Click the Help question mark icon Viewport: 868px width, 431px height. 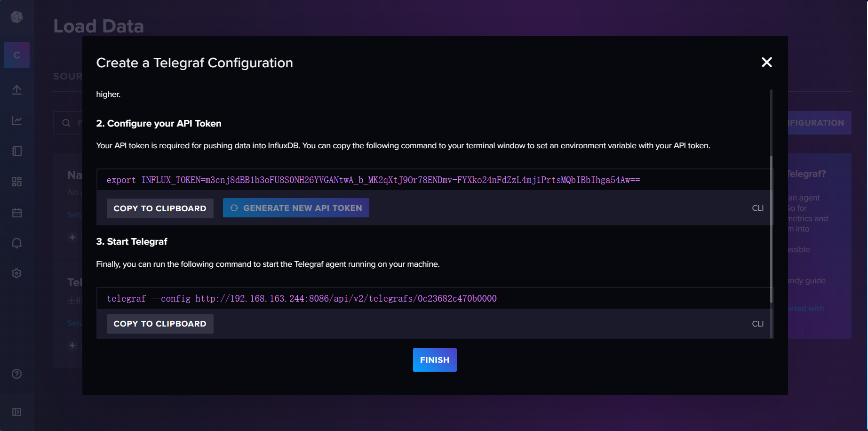[16, 374]
